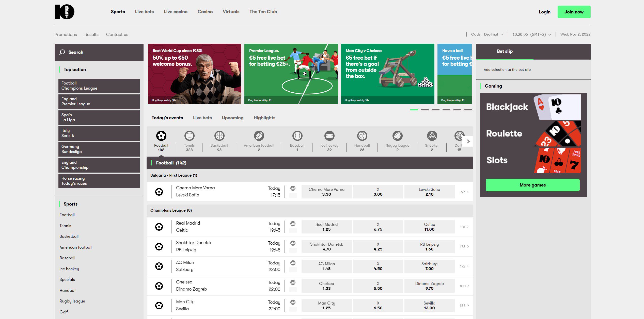Expand 69 more markets for Cherno More Varna
Image resolution: width=644 pixels, height=319 pixels.
click(x=464, y=192)
